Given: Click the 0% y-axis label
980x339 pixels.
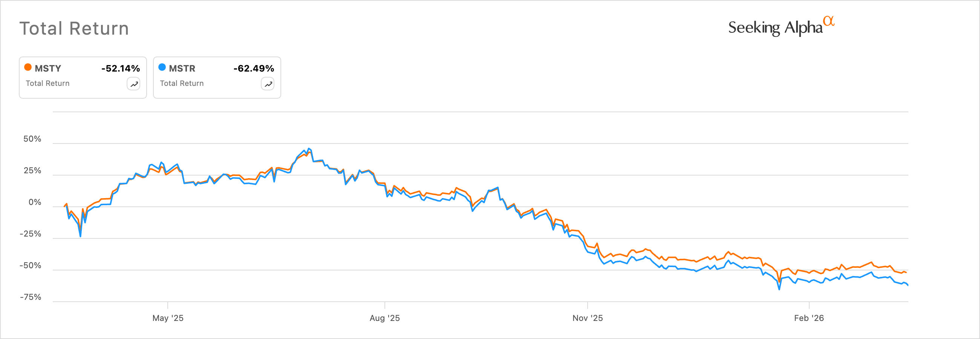Looking at the screenshot, I should tap(35, 202).
